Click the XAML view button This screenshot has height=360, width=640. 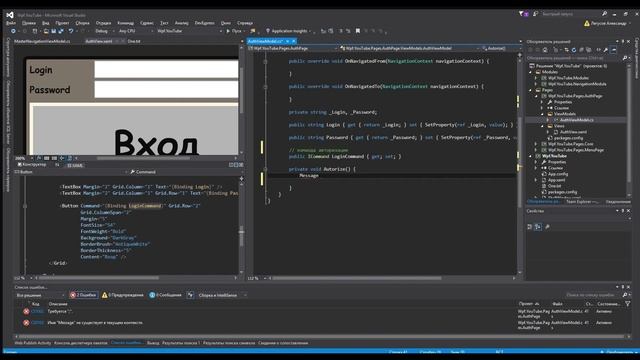coord(75,165)
